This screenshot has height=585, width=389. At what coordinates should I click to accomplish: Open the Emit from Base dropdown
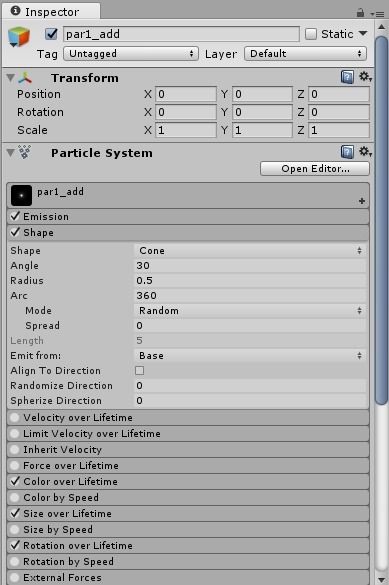250,356
